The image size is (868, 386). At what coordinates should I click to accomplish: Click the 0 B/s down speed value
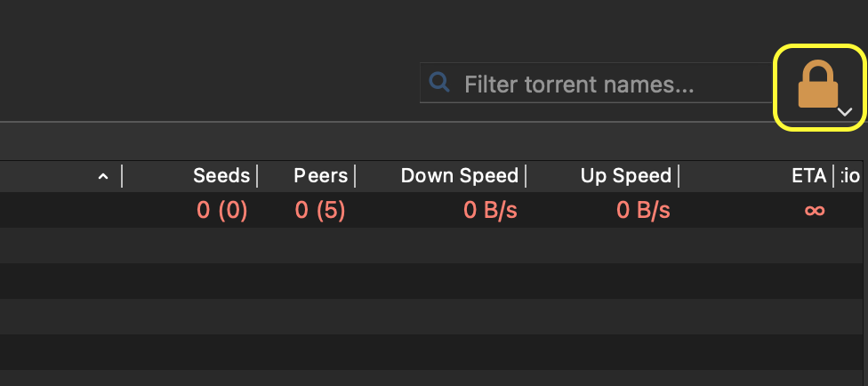pos(491,211)
